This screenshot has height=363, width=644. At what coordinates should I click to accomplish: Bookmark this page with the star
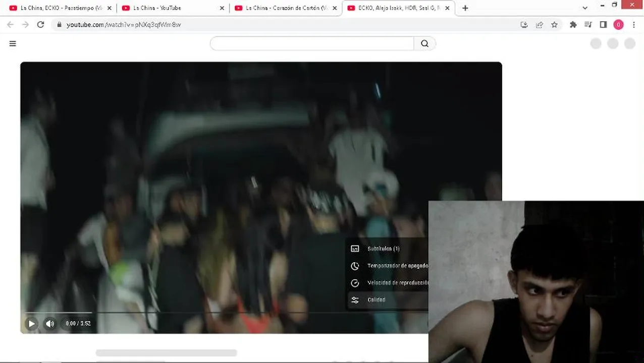tap(554, 24)
